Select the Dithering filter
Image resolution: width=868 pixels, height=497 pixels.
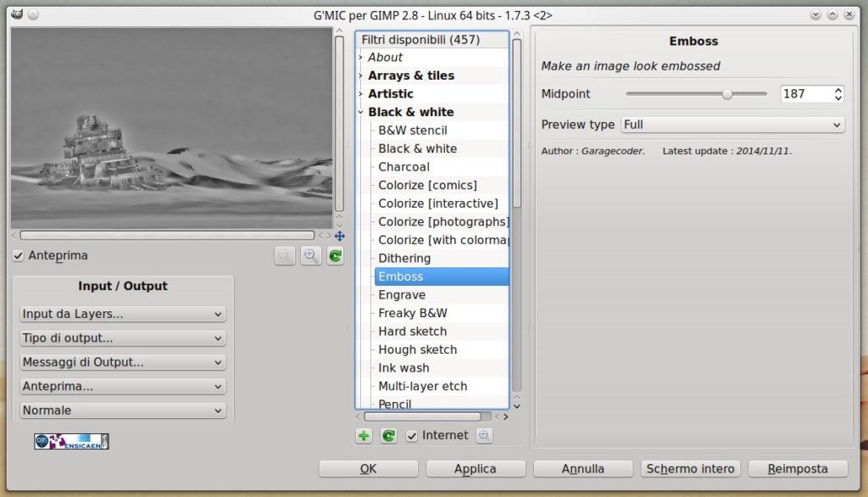[404, 258]
